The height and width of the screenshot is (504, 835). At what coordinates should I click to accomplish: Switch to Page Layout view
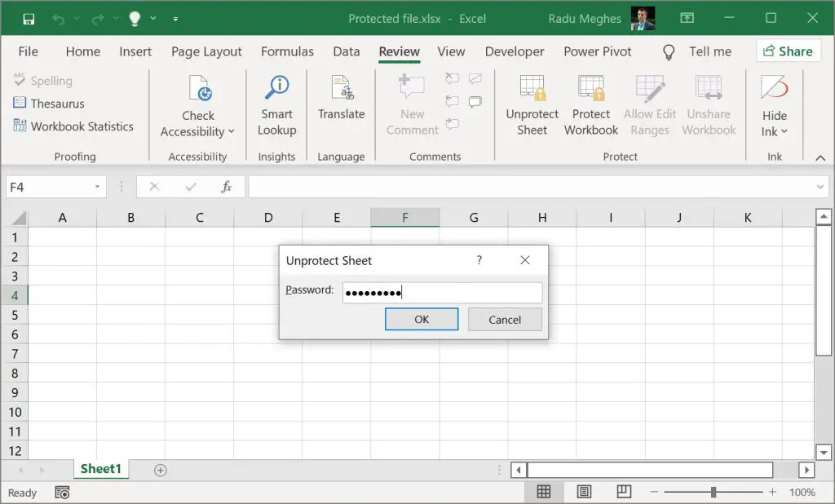coord(584,492)
